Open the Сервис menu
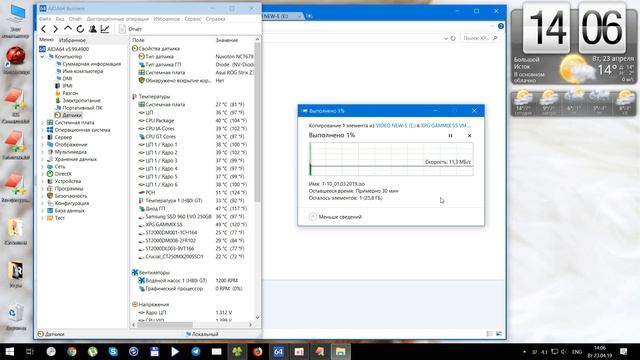The height and width of the screenshot is (360, 640). pyautogui.click(x=193, y=19)
